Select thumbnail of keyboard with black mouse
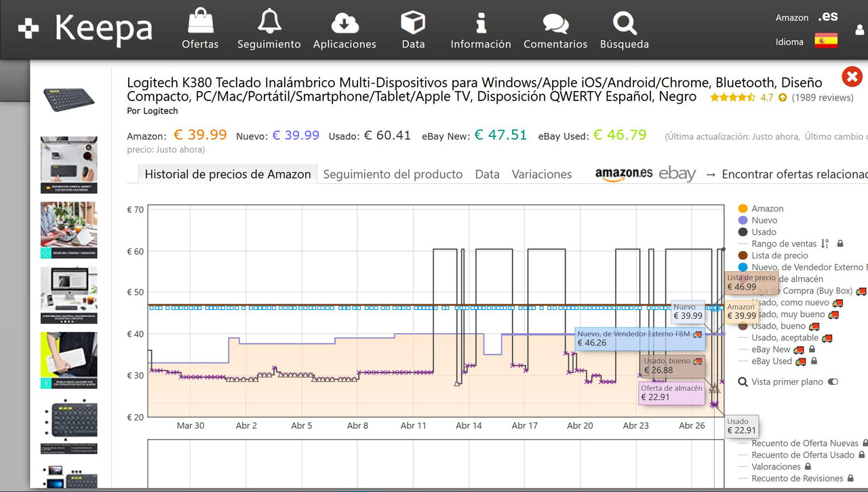 coord(68,165)
